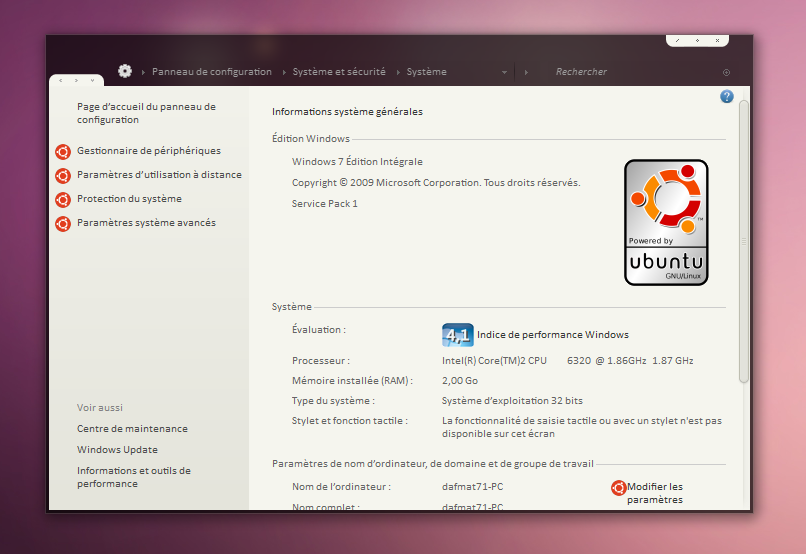Open Windows Update link
This screenshot has height=554, width=806.
(117, 450)
